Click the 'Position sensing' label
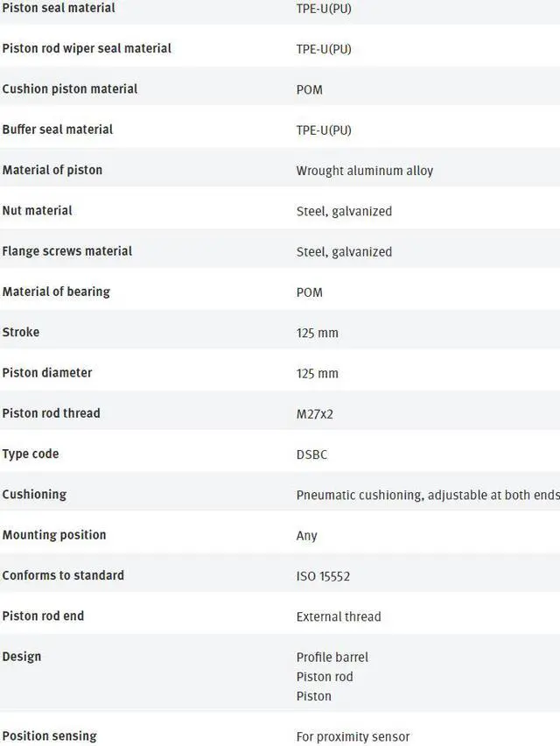 [50, 735]
